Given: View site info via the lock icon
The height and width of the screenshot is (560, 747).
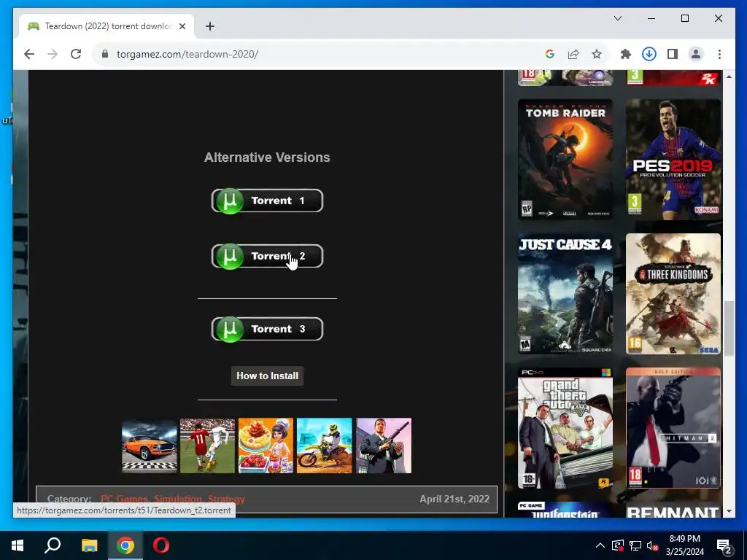Looking at the screenshot, I should [105, 54].
